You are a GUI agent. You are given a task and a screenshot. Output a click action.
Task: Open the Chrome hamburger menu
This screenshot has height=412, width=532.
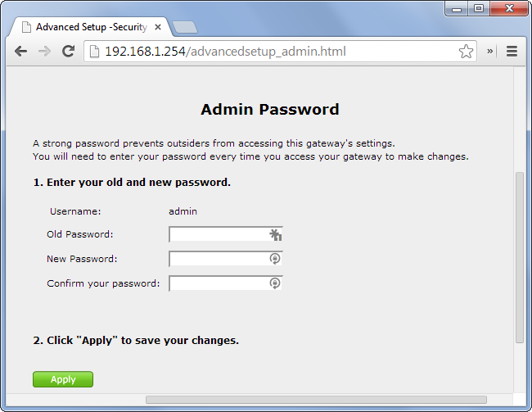pos(512,51)
